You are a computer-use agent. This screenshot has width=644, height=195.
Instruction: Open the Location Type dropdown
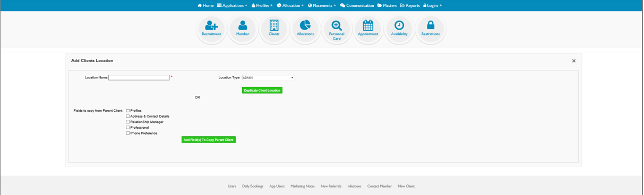tap(268, 77)
